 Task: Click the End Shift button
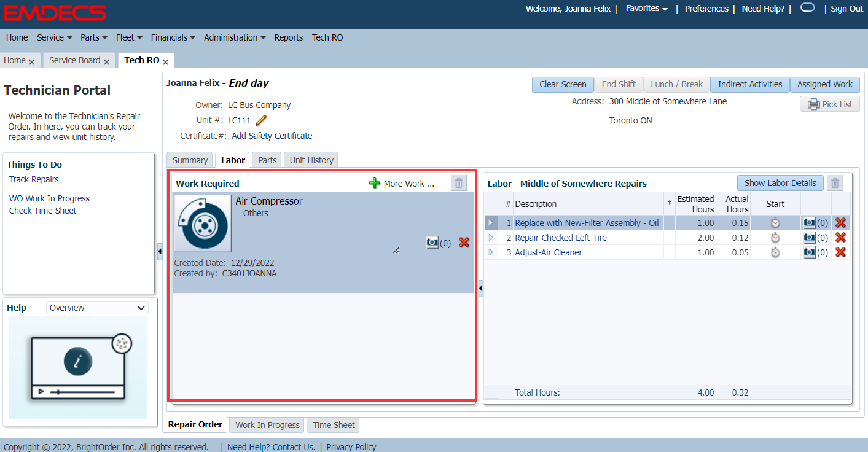click(x=619, y=84)
